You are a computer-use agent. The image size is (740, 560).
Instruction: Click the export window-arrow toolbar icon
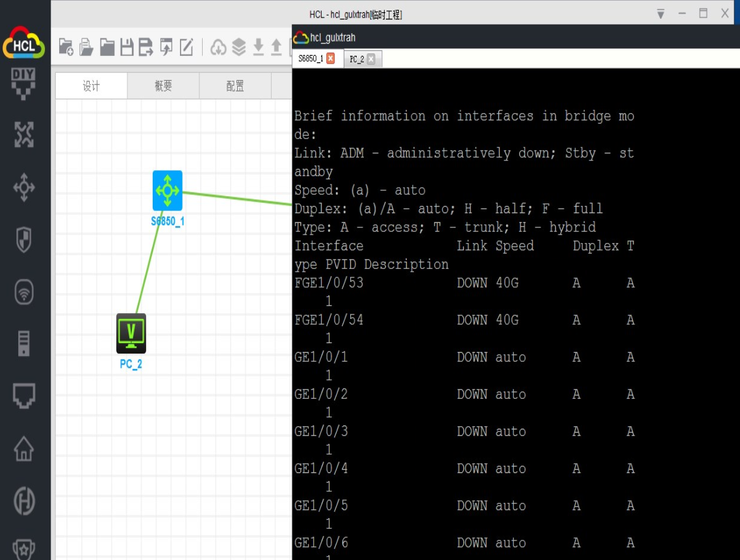(x=166, y=47)
